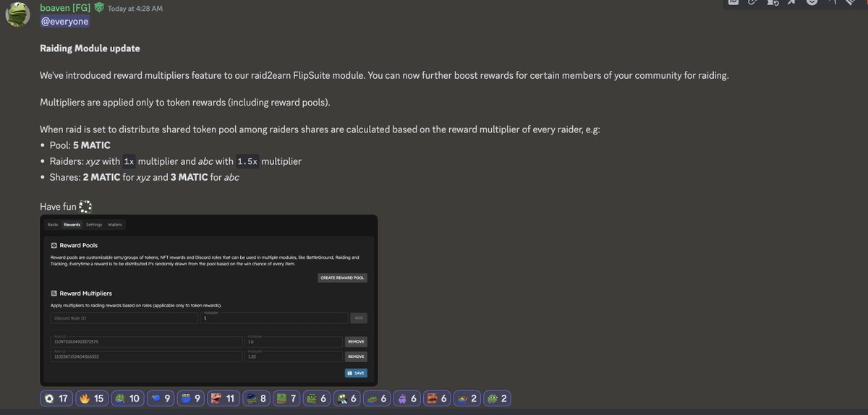
Task: Click boaven's frog avatar
Action: [x=17, y=14]
